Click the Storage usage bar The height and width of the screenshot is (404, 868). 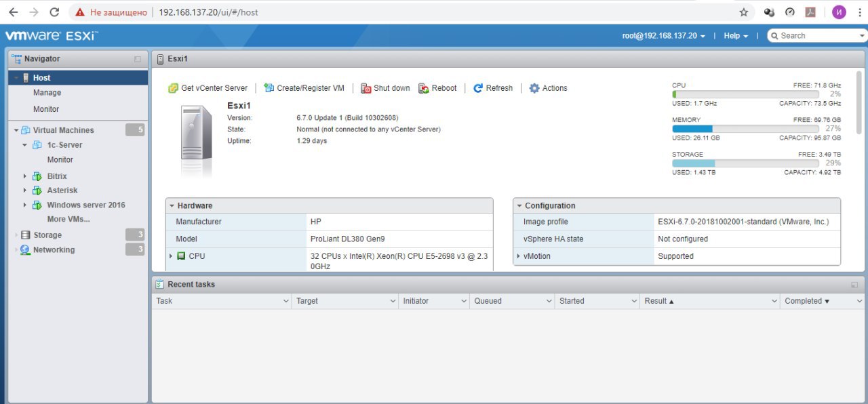pos(745,163)
